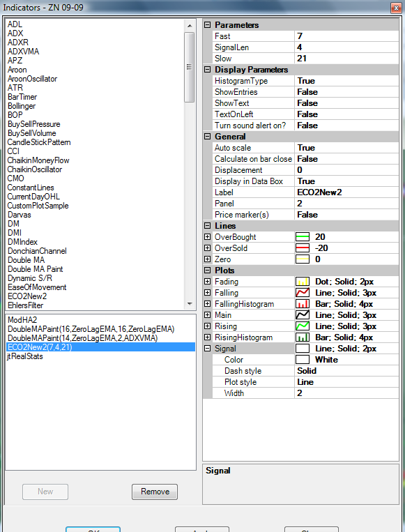Collapse the Signal plot properties

click(207, 349)
